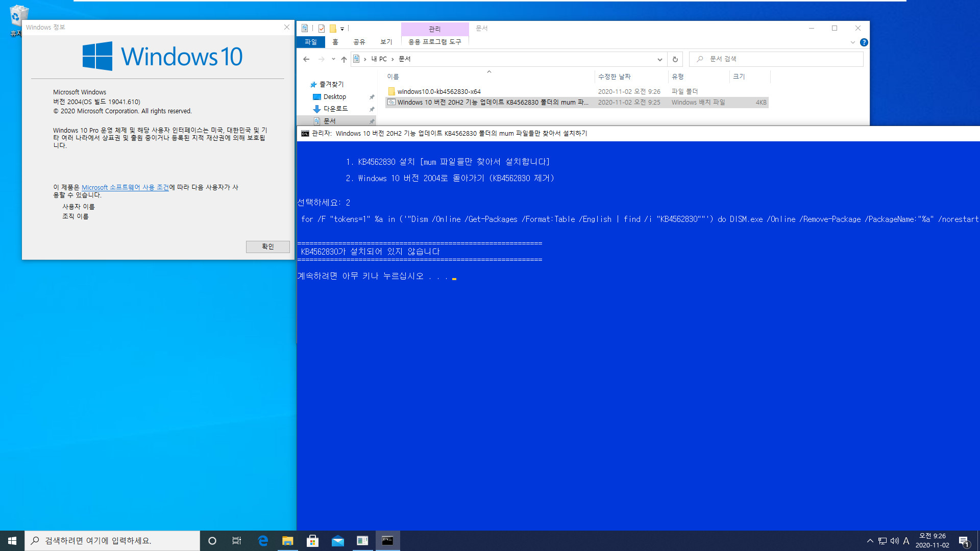Click menu line 1, KB4562830 설치

[x=448, y=162]
